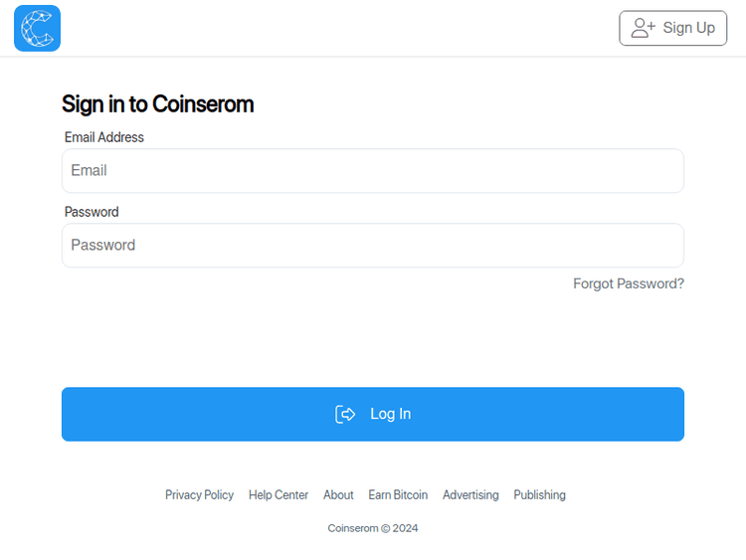This screenshot has height=560, width=746.
Task: Submit with the blue Log In button
Action: pos(373,414)
